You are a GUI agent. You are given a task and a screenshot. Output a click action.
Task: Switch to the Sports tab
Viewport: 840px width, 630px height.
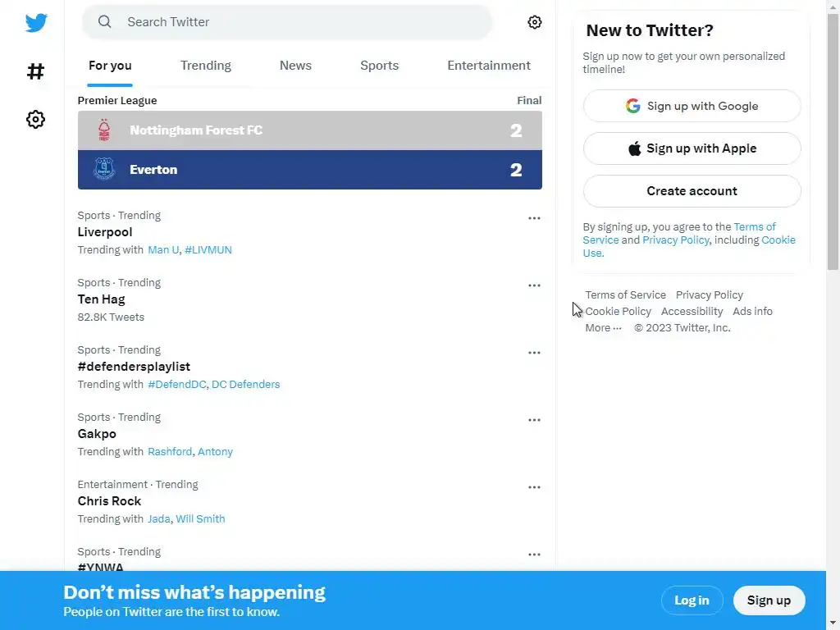click(379, 66)
